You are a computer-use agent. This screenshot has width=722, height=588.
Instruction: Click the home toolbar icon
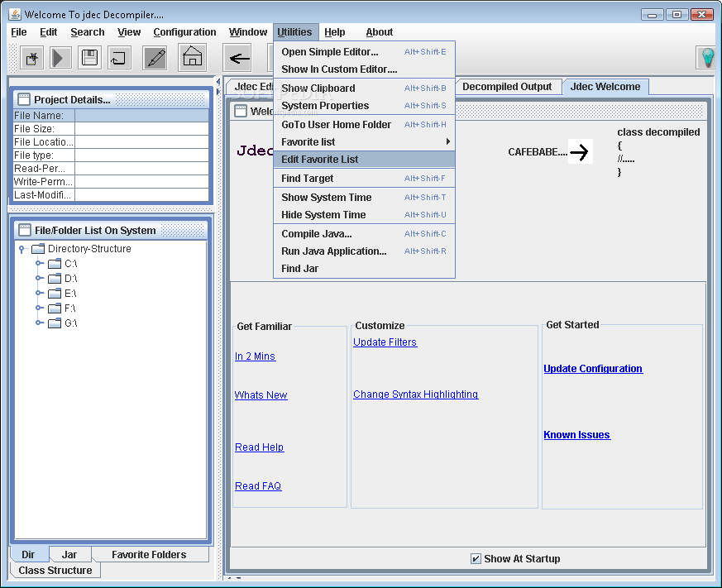tap(193, 58)
